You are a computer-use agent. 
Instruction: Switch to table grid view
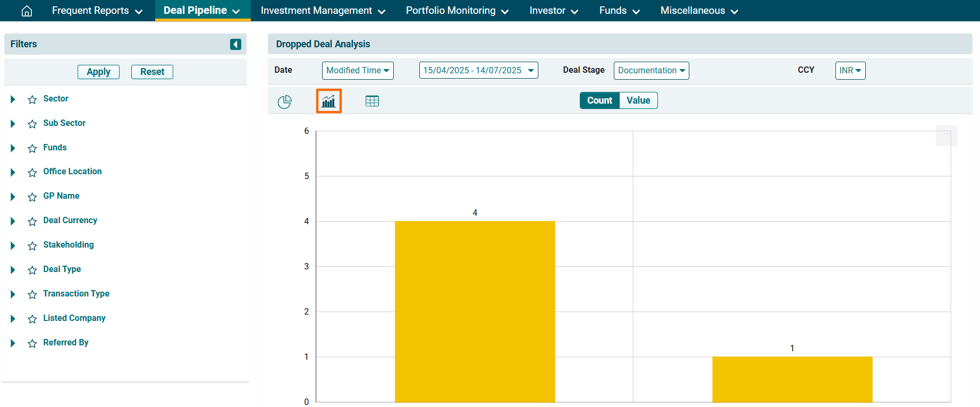[x=372, y=101]
